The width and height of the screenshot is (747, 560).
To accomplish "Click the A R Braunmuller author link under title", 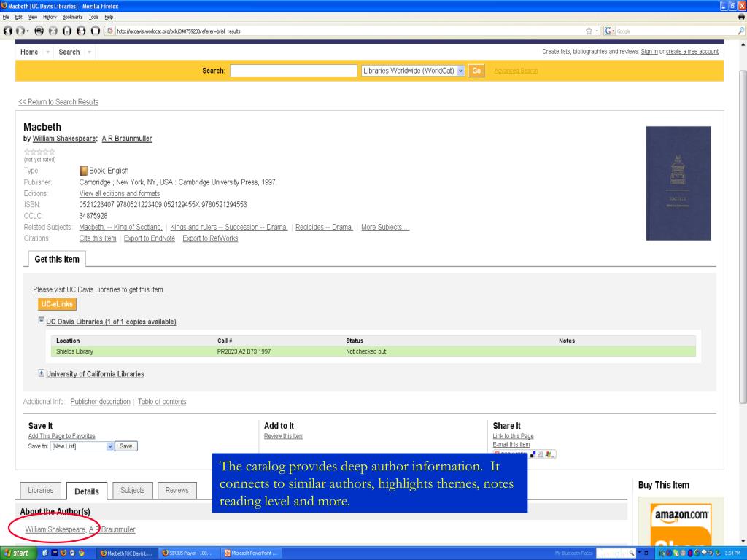I will (127, 138).
